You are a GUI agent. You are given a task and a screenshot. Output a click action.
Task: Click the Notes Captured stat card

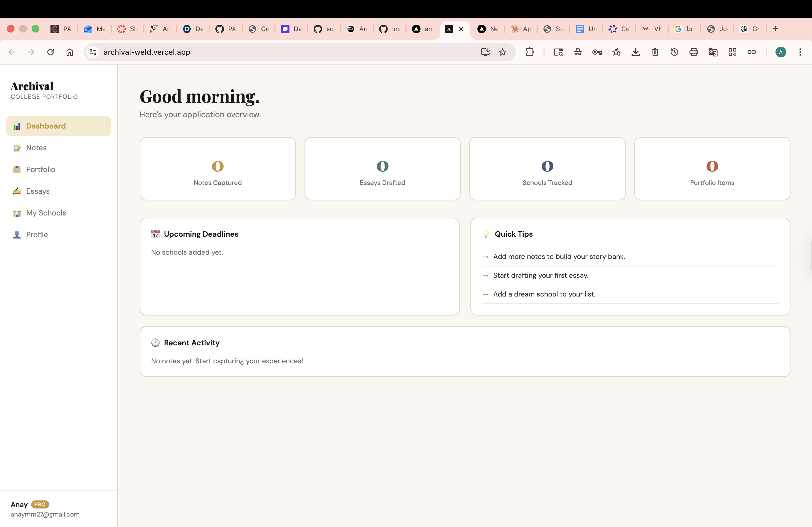pyautogui.click(x=217, y=169)
